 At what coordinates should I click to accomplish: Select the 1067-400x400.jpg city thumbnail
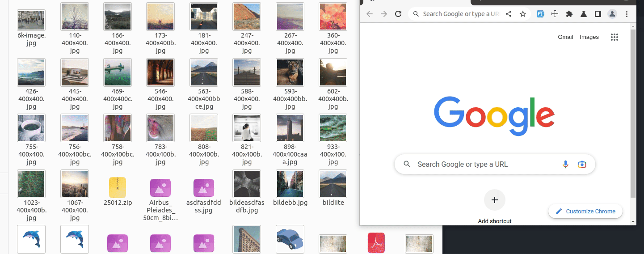(75, 184)
